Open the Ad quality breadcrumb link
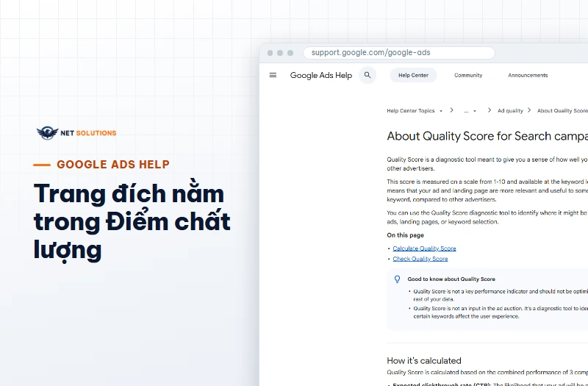This screenshot has height=386, width=588. 510,111
